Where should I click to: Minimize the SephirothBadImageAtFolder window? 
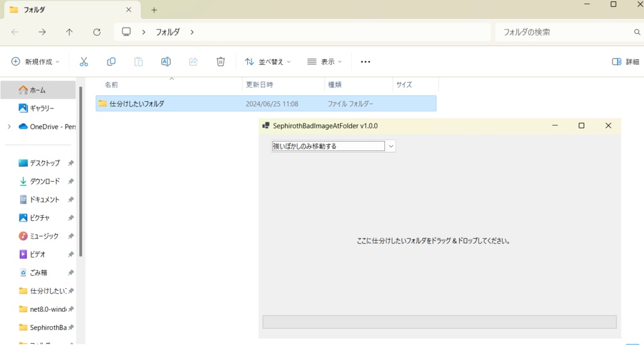(x=555, y=125)
